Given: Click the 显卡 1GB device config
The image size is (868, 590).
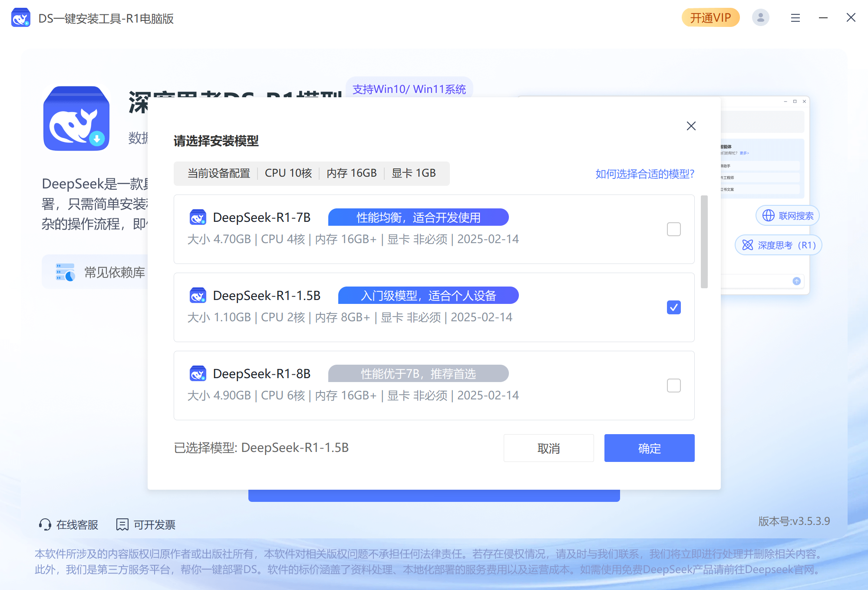Looking at the screenshot, I should tap(414, 173).
